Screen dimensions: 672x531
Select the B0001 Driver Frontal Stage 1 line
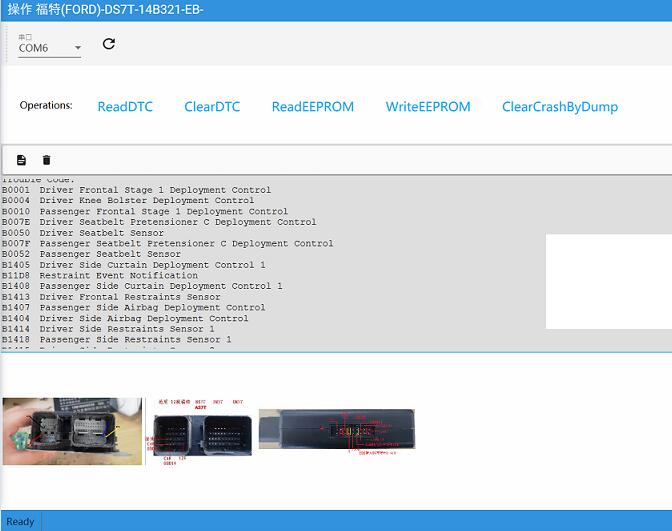136,190
